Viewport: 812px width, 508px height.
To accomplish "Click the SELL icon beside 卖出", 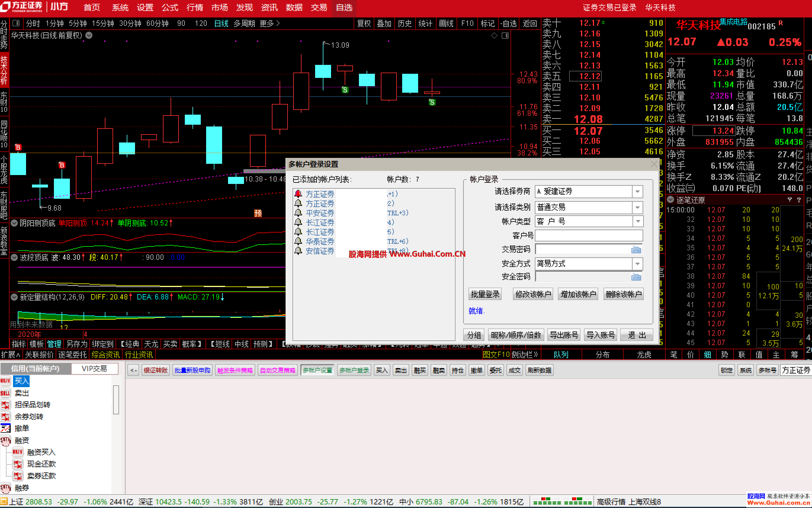I will (5, 393).
